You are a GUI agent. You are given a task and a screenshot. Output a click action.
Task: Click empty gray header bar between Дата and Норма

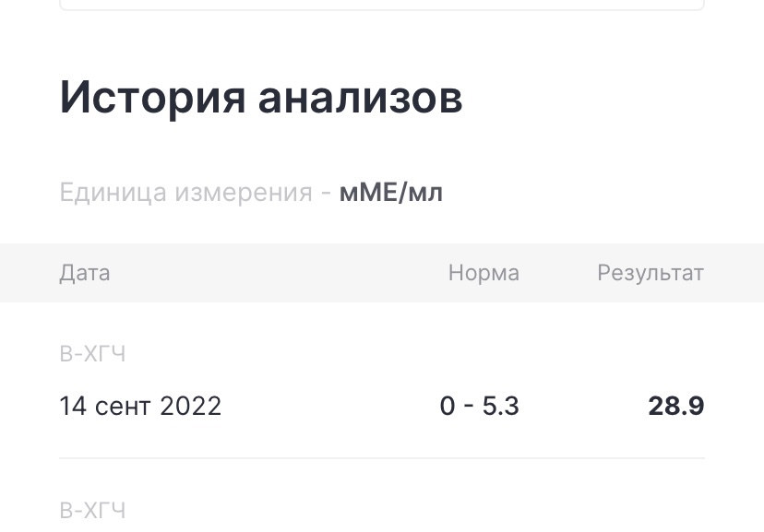(x=278, y=273)
